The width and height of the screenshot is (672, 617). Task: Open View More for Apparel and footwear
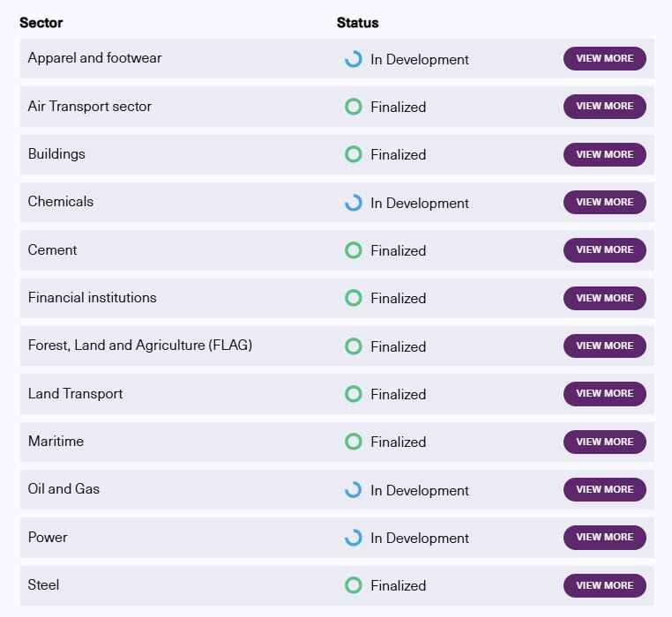point(605,59)
